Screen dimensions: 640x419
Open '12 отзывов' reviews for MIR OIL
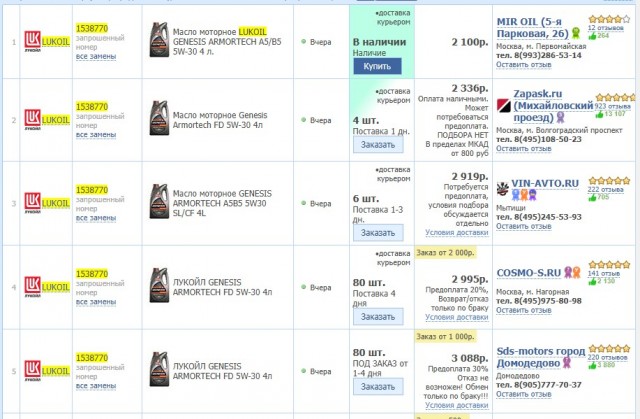[x=606, y=28]
